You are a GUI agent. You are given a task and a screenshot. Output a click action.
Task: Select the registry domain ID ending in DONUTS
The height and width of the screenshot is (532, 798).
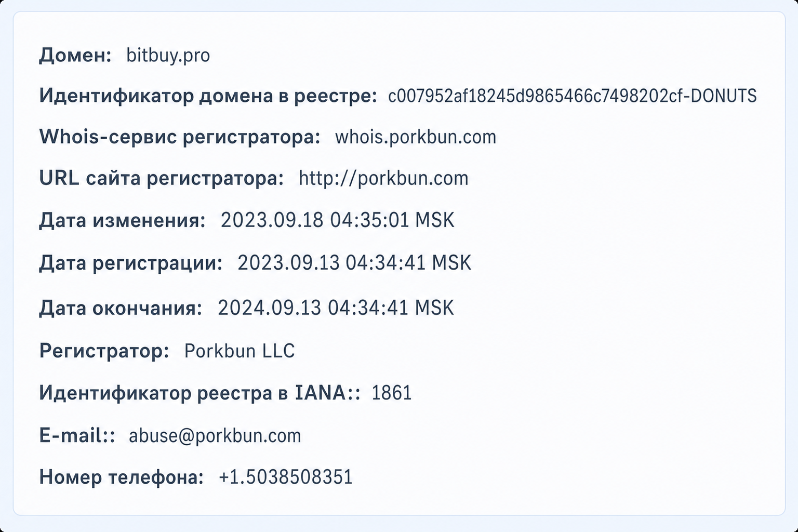573,96
